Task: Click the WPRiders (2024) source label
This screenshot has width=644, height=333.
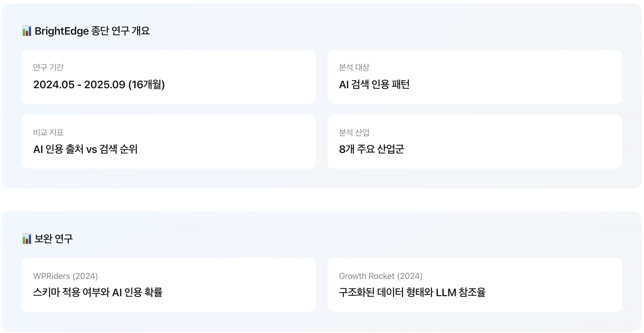Action: (x=65, y=276)
